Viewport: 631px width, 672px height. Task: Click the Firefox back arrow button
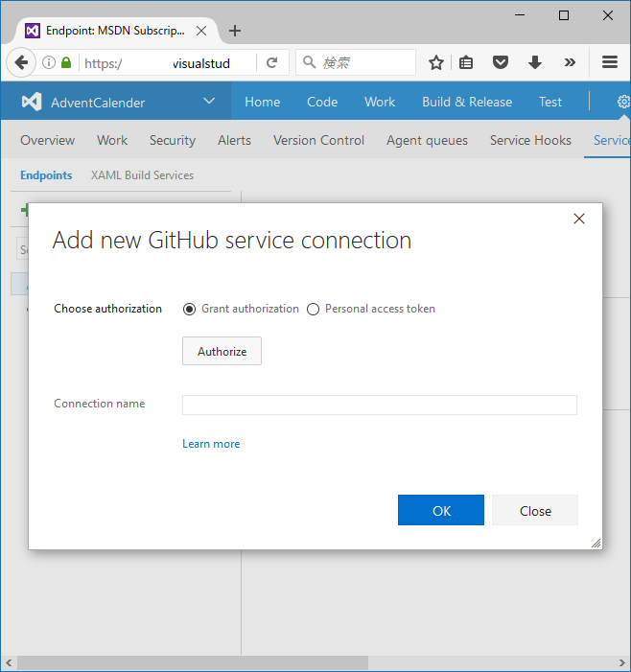pyautogui.click(x=21, y=63)
